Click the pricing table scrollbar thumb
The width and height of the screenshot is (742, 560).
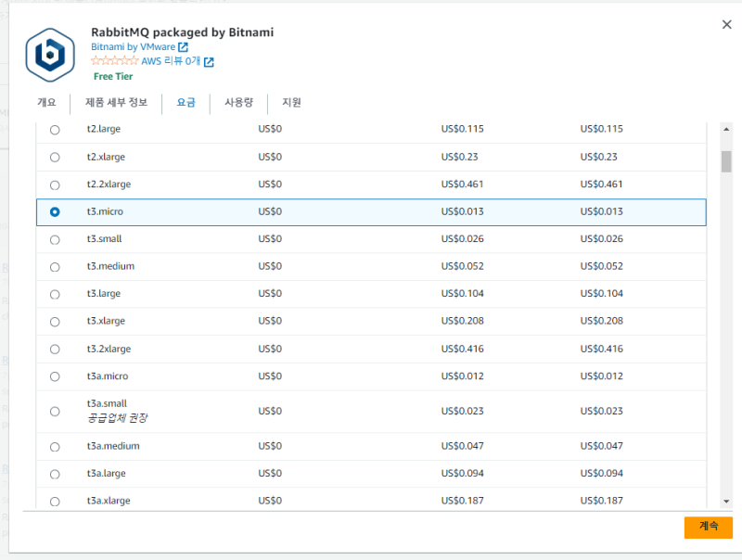(x=726, y=161)
